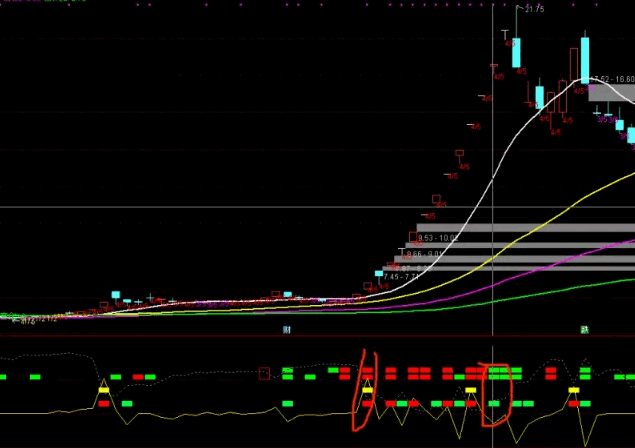Viewport: 635px width, 448px height.
Task: Click the hollow red square in indicator panel
Action: [x=264, y=373]
